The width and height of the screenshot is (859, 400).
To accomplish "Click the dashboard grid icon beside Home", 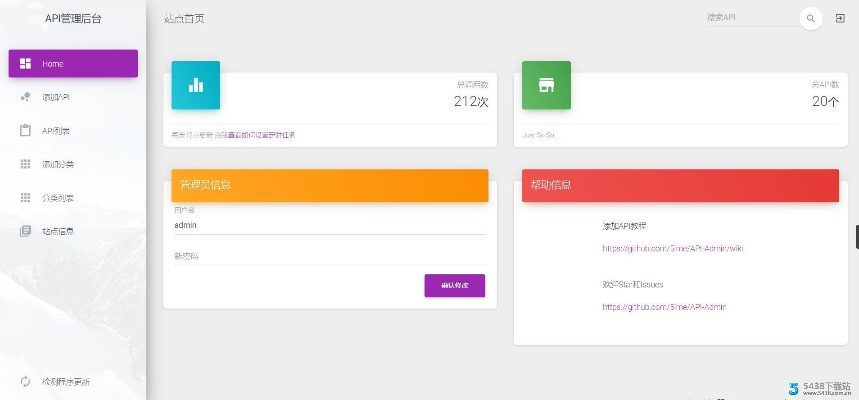I will (x=25, y=64).
